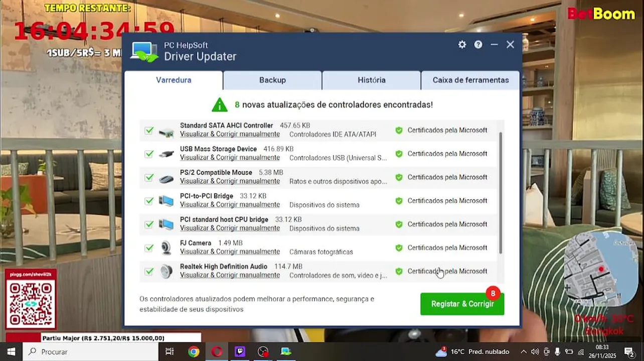The height and width of the screenshot is (361, 644).
Task: Click Visualizar & Corrigir manualmente for Realtek Audio
Action: [x=230, y=275]
